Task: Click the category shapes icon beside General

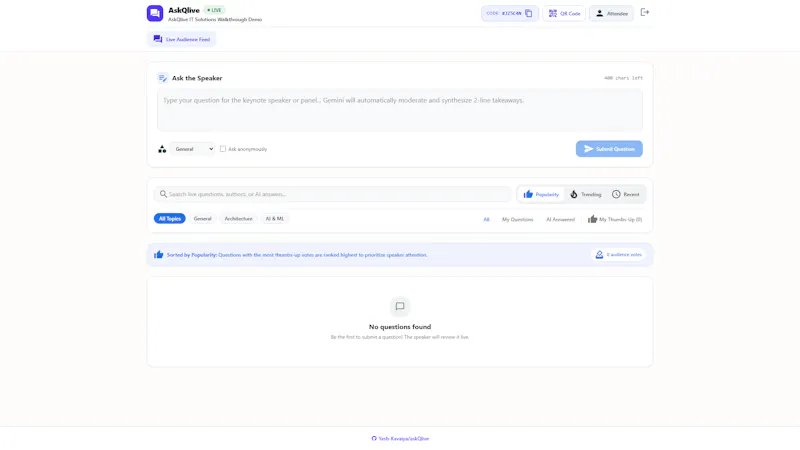Action: (x=162, y=149)
